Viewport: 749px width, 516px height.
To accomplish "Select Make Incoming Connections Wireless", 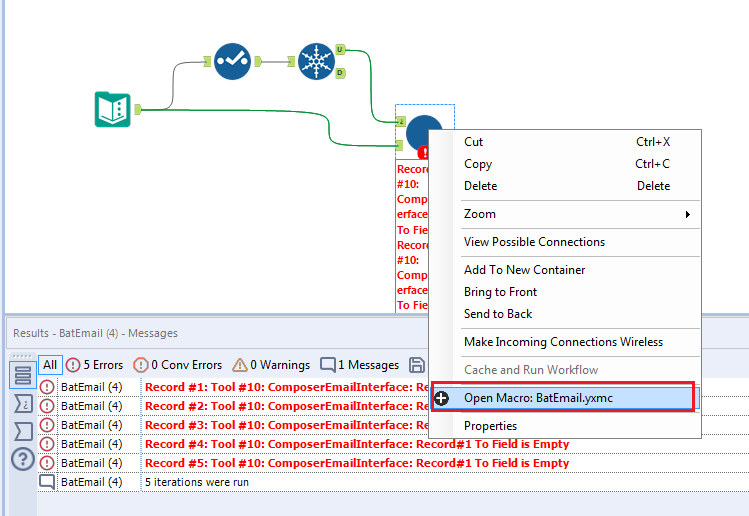I will 565,342.
